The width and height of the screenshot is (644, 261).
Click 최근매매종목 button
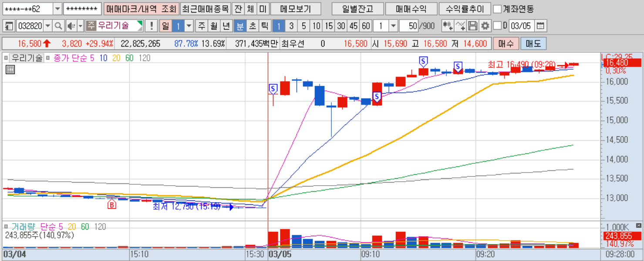click(205, 9)
